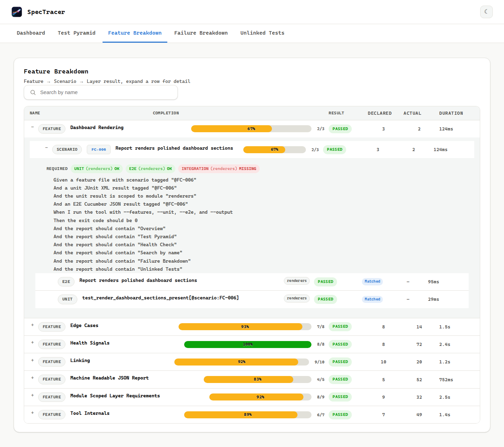Click the search magnifier icon

33,92
